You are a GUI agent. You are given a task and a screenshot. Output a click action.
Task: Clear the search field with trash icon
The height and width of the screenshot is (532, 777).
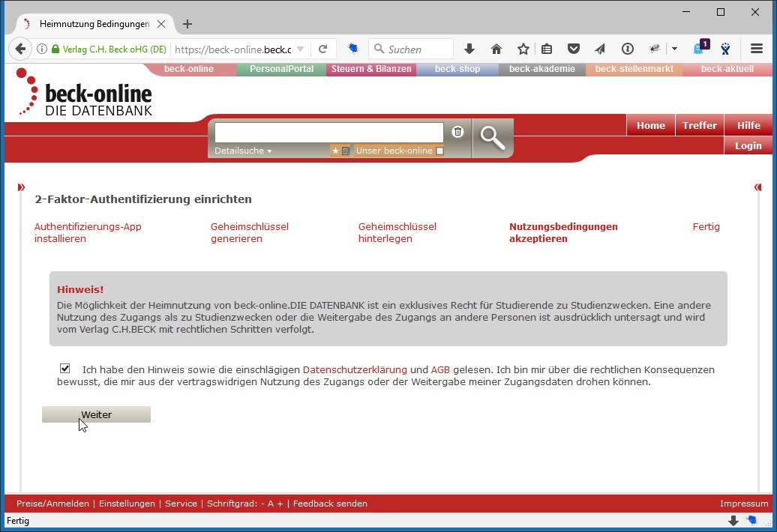[457, 132]
